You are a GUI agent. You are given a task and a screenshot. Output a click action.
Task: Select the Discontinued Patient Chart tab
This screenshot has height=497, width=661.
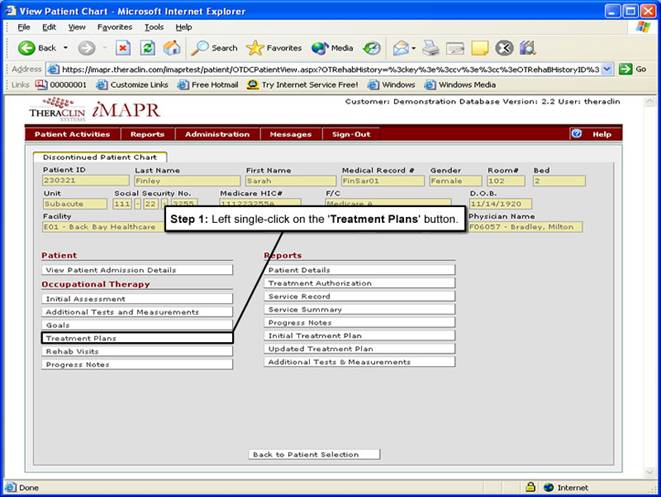point(100,157)
